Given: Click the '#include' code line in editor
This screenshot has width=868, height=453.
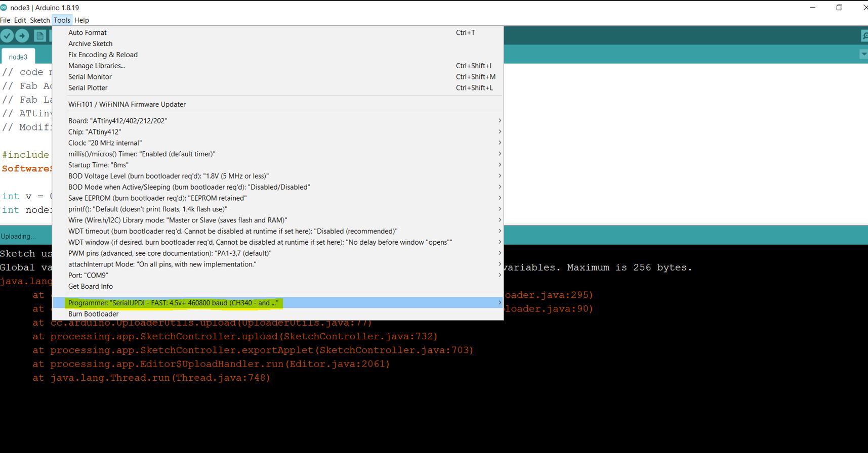Looking at the screenshot, I should (25, 155).
